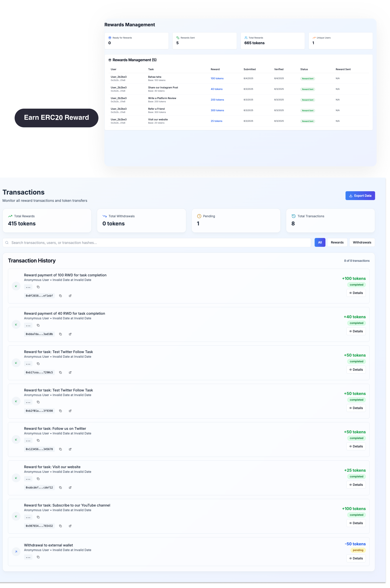
Task: Click the pending status badge on the withdrawal
Action: click(358, 550)
